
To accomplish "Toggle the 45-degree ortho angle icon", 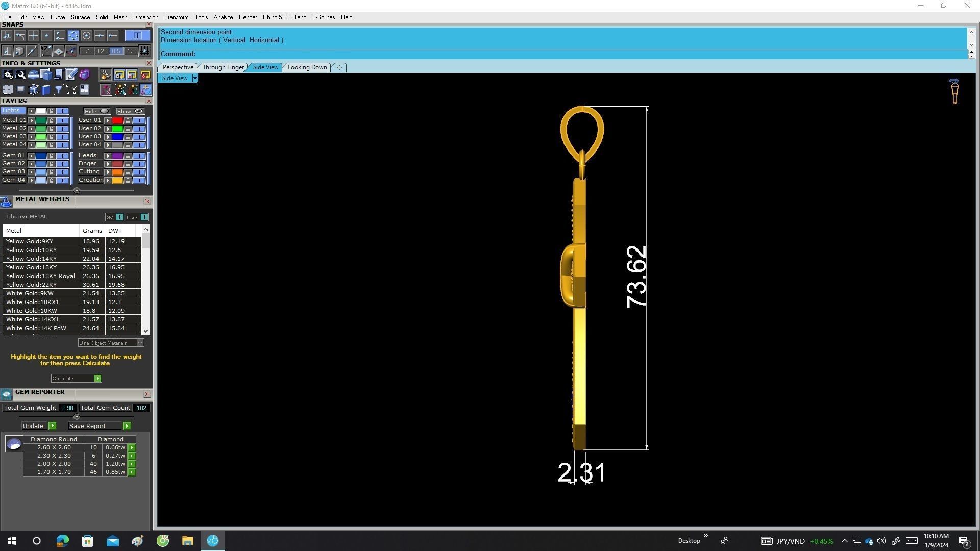I will tap(45, 51).
